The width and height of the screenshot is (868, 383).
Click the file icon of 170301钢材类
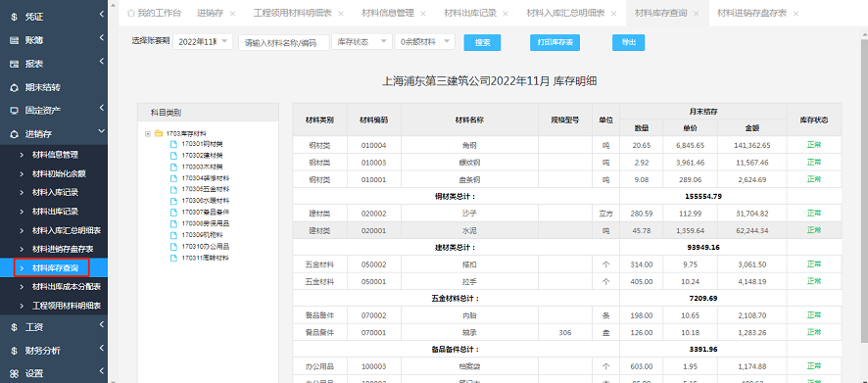(x=173, y=144)
